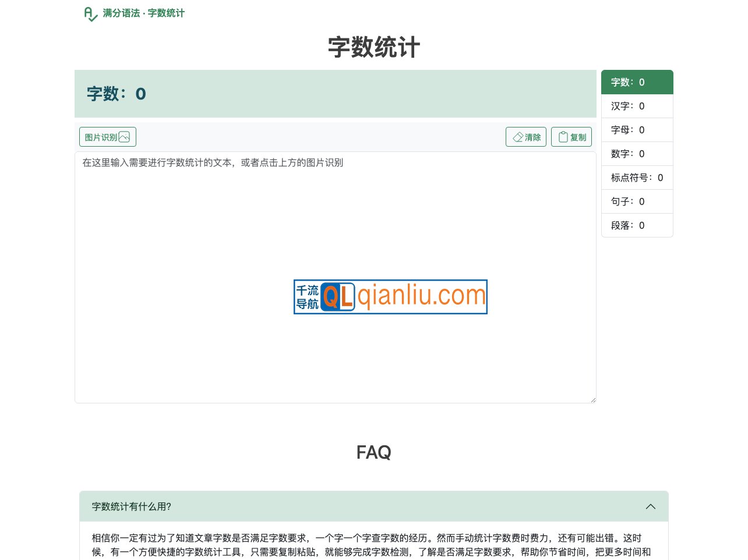
Task: Copy the text with the 复制 button
Action: [x=571, y=137]
